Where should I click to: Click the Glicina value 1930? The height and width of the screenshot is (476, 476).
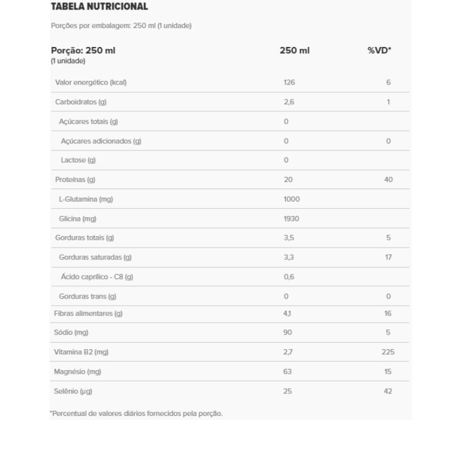292,219
